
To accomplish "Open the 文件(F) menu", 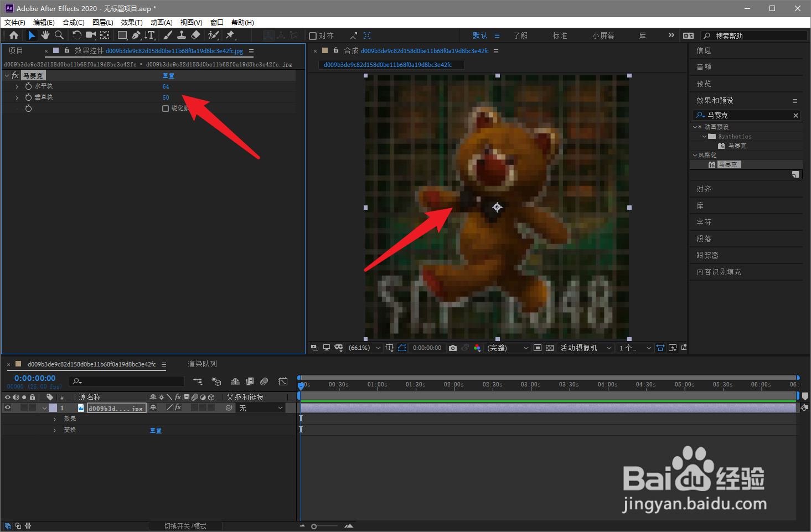I will coord(15,22).
